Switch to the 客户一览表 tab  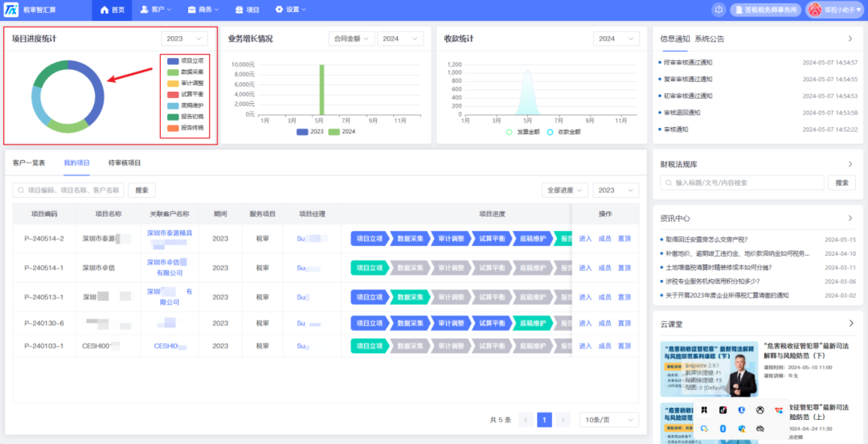click(x=29, y=163)
